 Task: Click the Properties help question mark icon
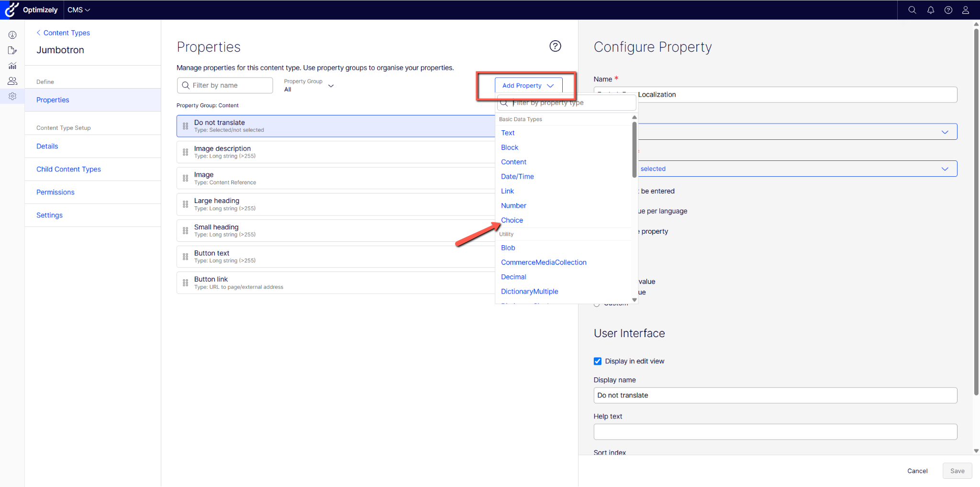(555, 46)
